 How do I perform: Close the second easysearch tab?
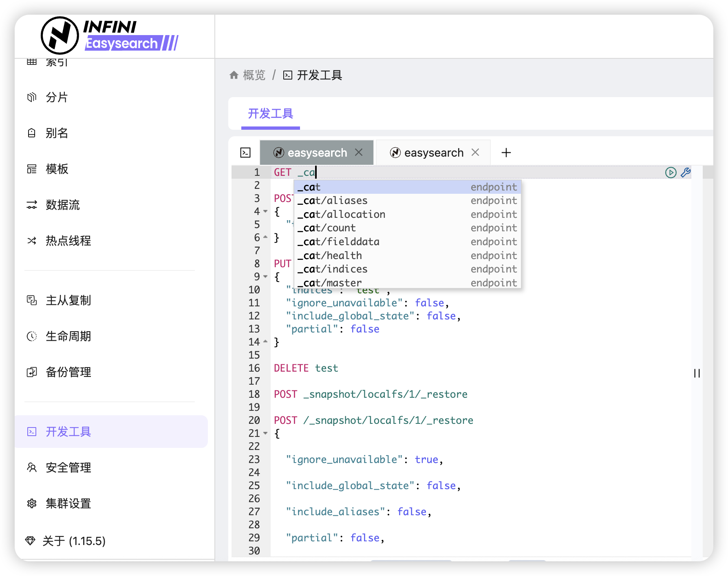click(x=475, y=152)
